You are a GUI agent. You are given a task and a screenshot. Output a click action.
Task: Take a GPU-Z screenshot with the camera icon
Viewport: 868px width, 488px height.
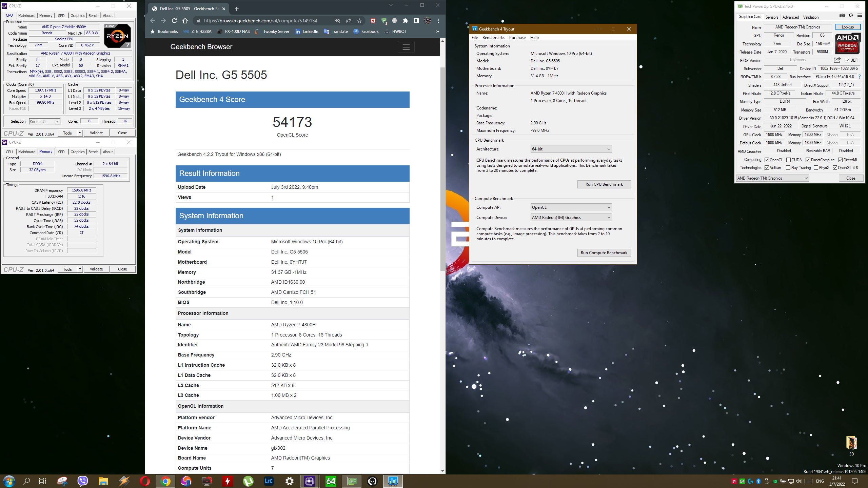click(842, 15)
